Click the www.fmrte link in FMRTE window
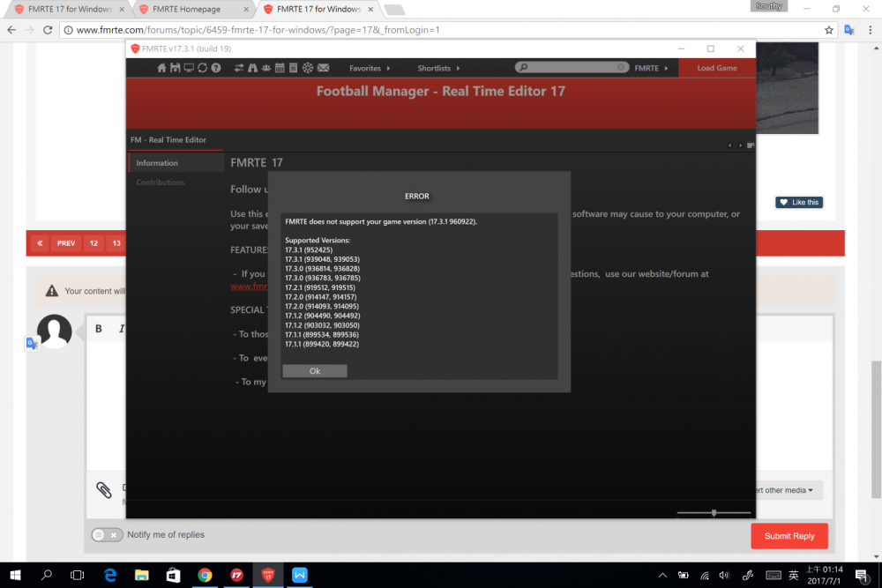 point(249,287)
